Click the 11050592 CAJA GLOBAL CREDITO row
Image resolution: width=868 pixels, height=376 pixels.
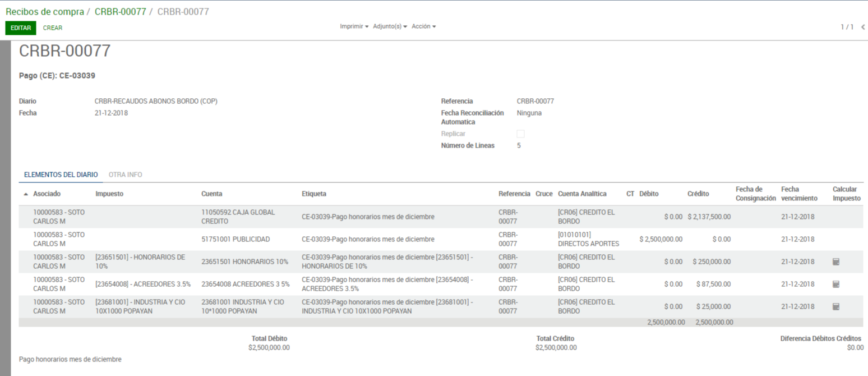(x=236, y=217)
